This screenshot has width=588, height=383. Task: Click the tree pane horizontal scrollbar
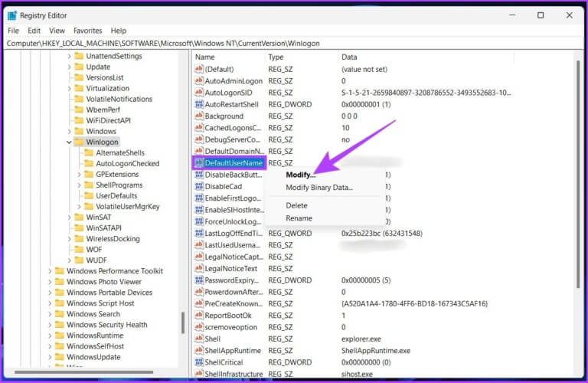click(x=84, y=372)
